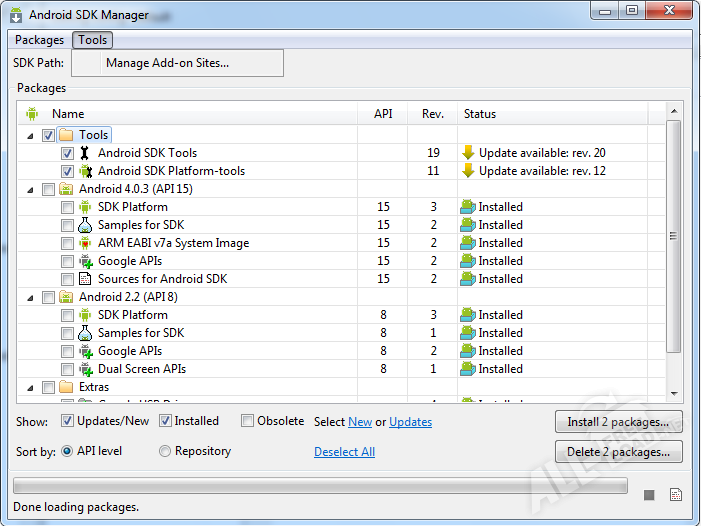Choose Manage Add-on Sites from Tools menu
701x526 pixels.
pos(167,63)
